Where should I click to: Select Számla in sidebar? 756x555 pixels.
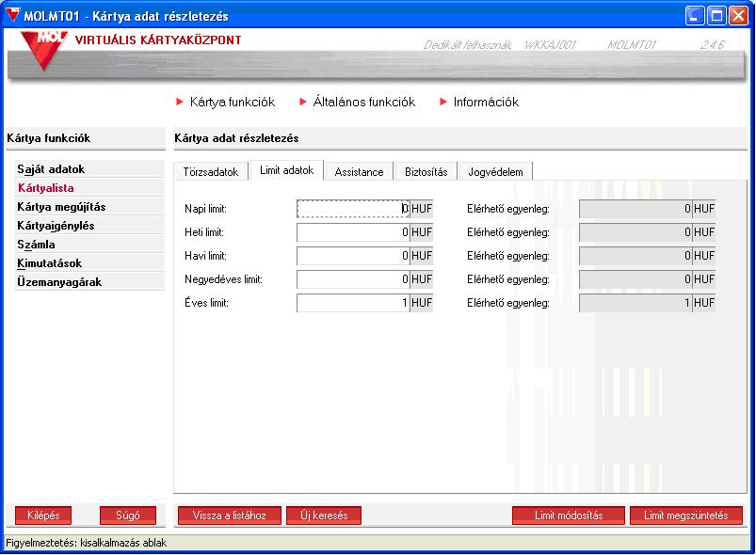point(89,245)
